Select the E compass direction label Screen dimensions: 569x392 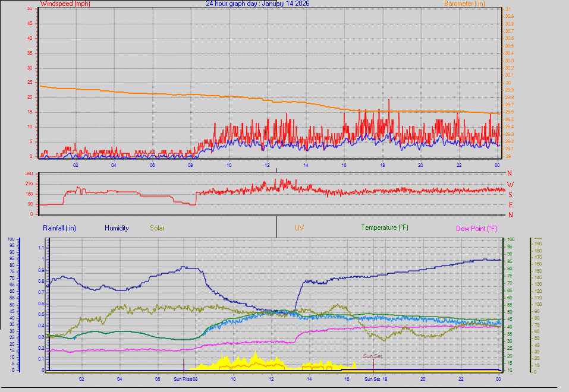pos(510,204)
